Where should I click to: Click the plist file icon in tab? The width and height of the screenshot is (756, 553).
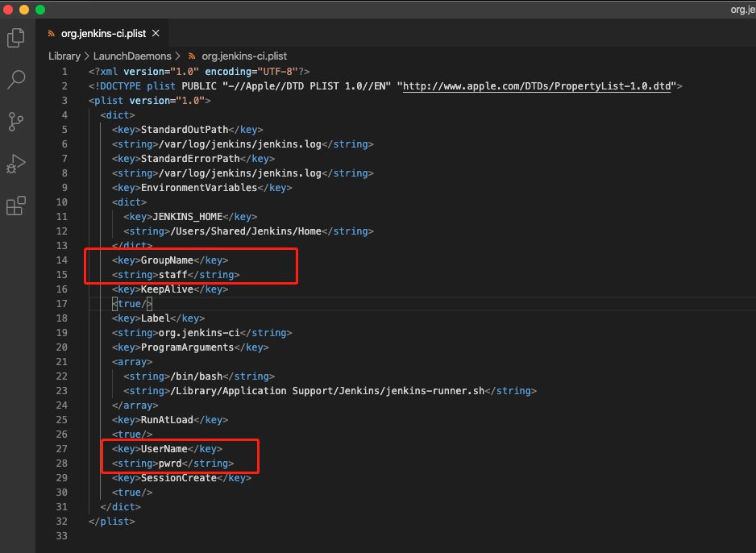(52, 34)
